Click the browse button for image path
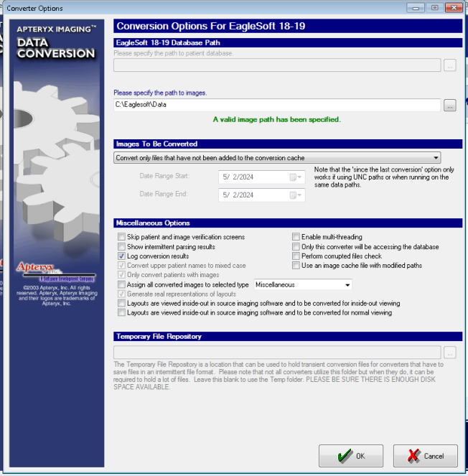Screen dimensions: 468x476 pyautogui.click(x=449, y=106)
